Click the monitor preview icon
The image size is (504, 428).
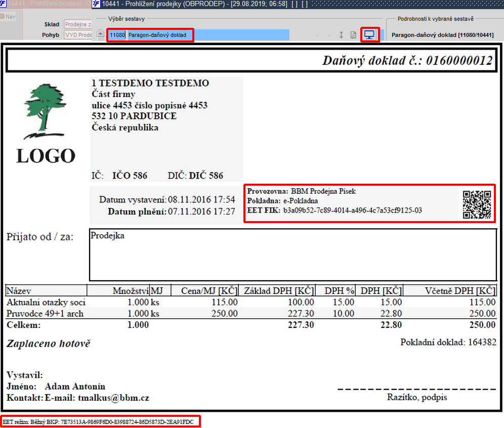369,35
